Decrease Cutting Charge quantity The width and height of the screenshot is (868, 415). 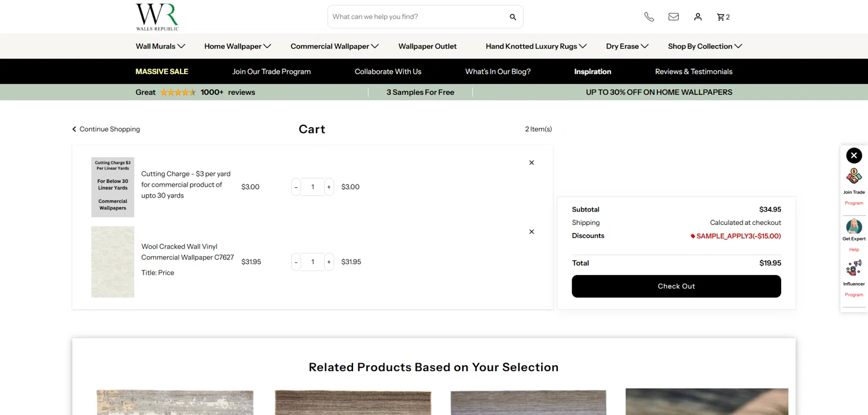296,187
